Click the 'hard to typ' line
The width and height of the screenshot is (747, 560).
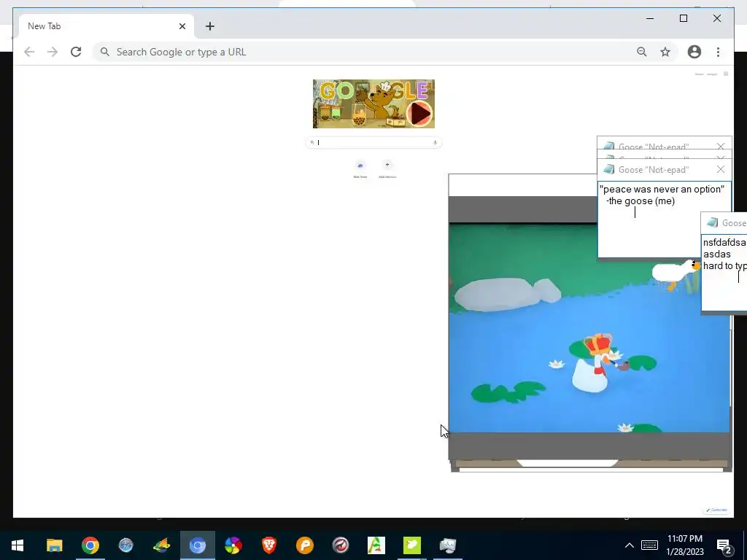point(724,265)
